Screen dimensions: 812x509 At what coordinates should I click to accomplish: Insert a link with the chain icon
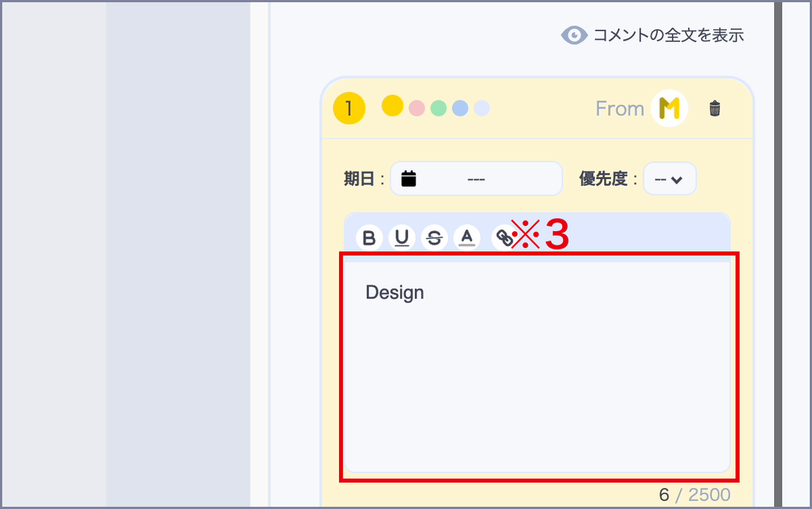503,238
